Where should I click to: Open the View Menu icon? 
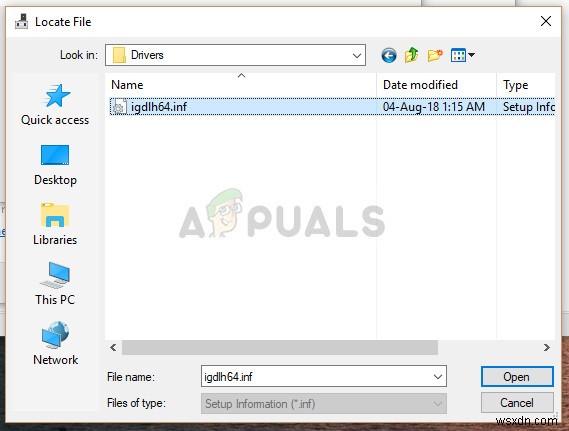[462, 55]
